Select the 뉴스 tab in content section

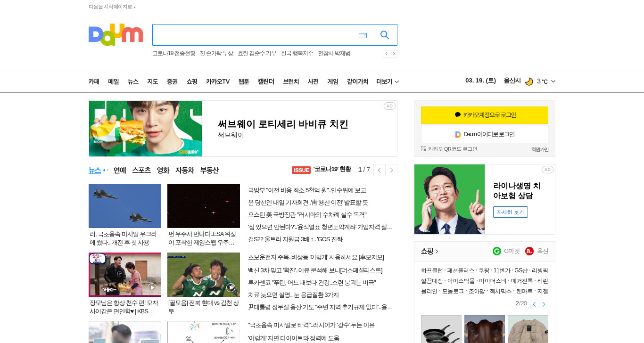point(95,170)
